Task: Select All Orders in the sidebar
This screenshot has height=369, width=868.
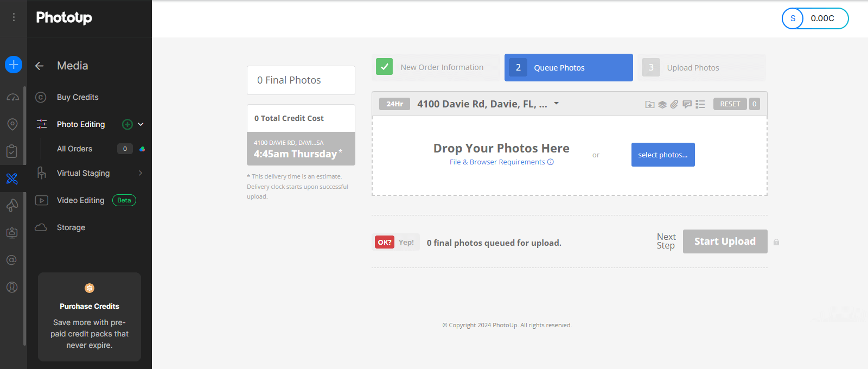Action: tap(75, 149)
